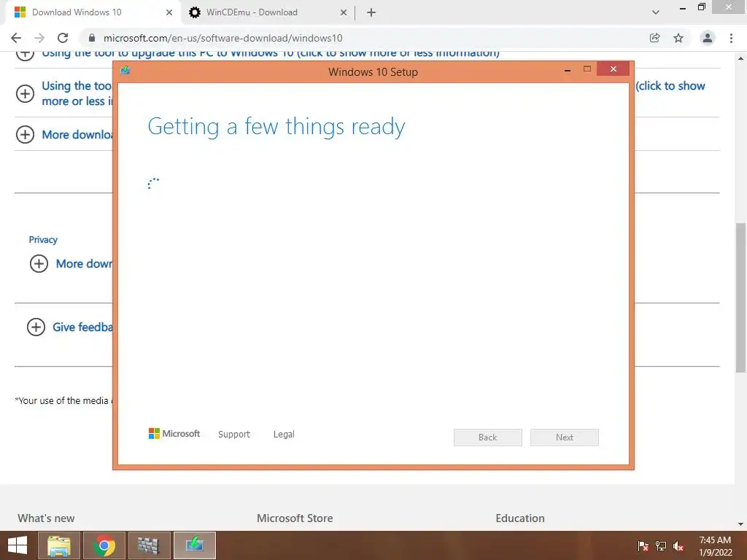Click the Microsoft logo in Setup dialog
Viewport: 747px width, 560px height.
(174, 433)
